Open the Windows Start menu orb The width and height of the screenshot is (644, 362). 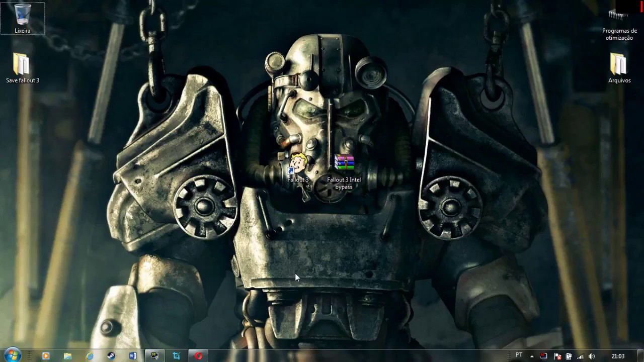coord(12,355)
